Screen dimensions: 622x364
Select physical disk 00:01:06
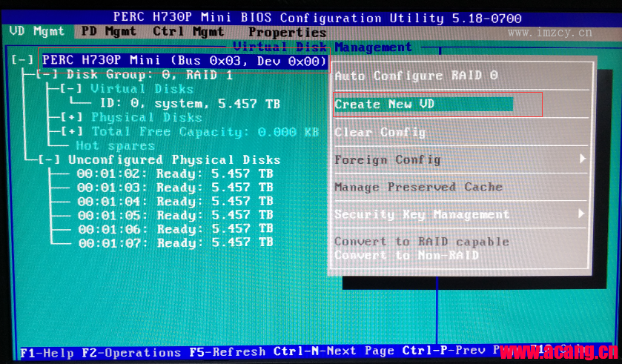click(x=176, y=229)
